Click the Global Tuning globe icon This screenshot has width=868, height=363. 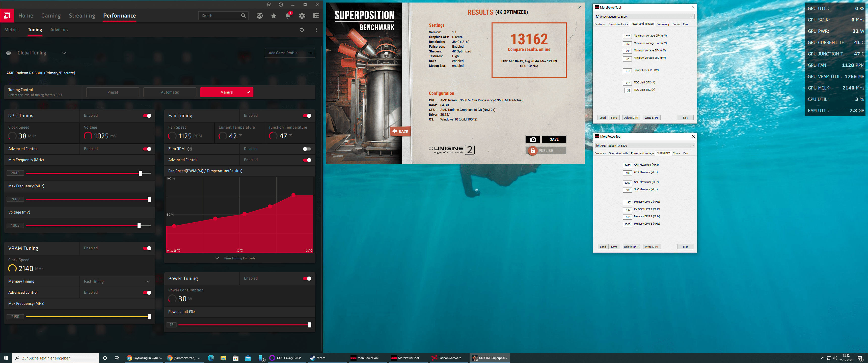click(9, 53)
